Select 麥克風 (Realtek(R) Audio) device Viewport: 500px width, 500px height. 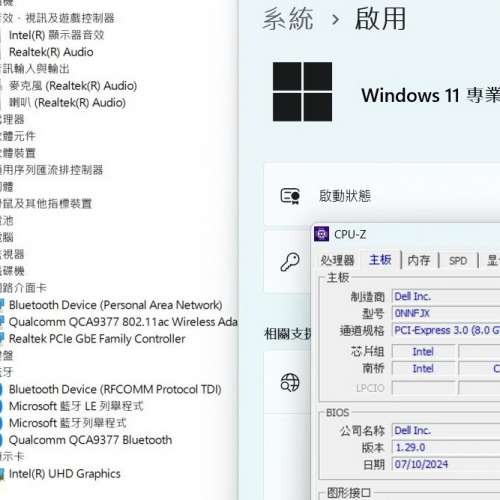pyautogui.click(x=73, y=86)
